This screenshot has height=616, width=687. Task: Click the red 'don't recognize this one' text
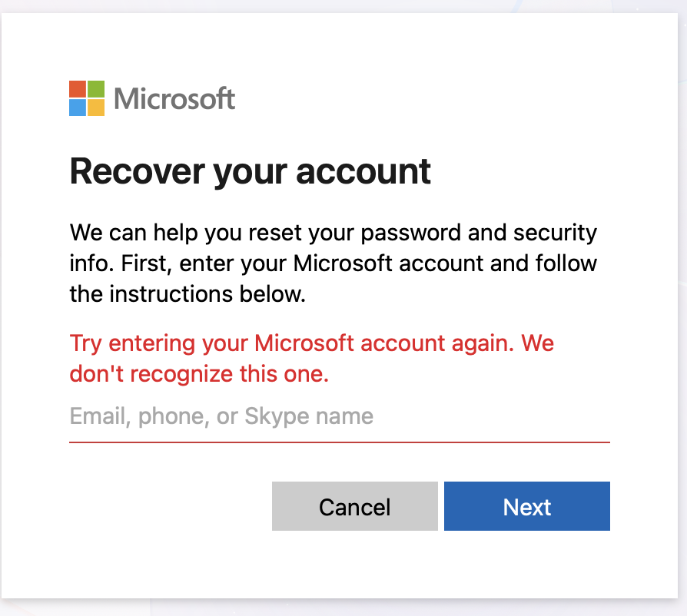[199, 374]
